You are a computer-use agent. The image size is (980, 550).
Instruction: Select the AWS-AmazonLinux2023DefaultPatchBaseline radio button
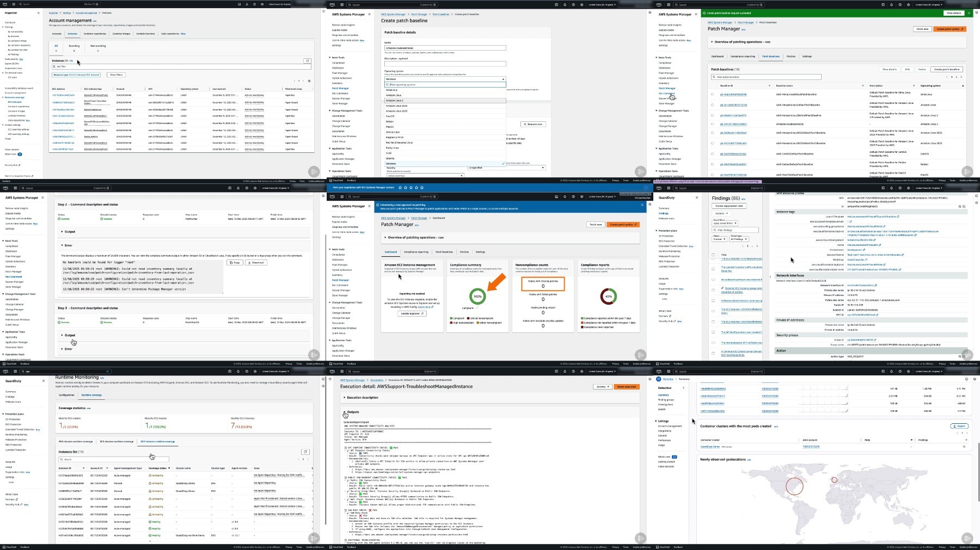point(713,143)
